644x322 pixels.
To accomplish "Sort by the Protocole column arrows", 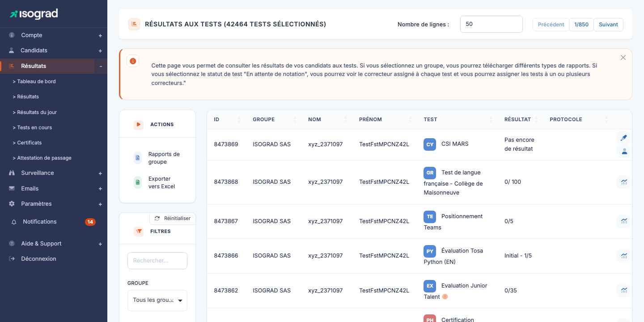I will (x=606, y=119).
